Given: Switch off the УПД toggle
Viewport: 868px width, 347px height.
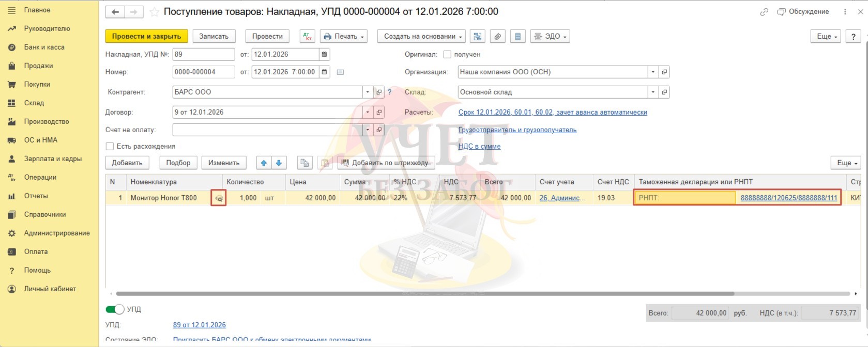Looking at the screenshot, I should pyautogui.click(x=115, y=309).
